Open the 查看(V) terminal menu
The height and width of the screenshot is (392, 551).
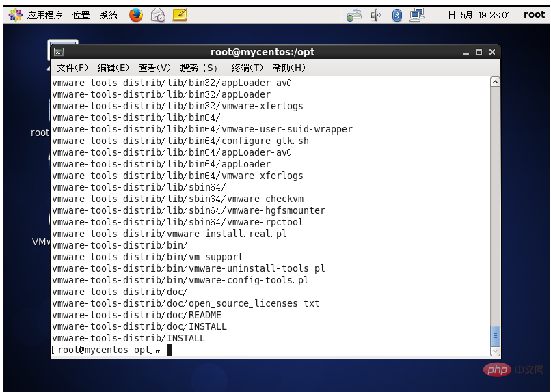tap(154, 68)
